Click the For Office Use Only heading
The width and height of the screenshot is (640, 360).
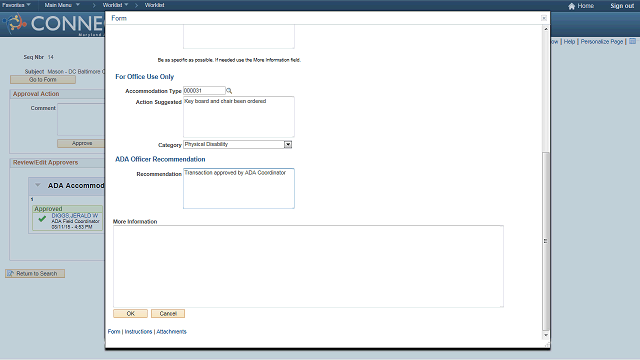click(x=144, y=77)
